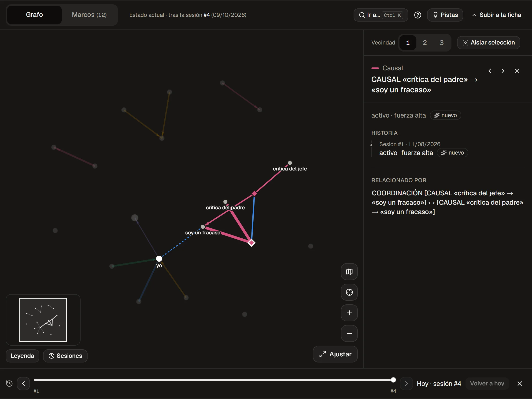Click the 'yo' node in the graph
The image size is (532, 399).
[x=159, y=259]
